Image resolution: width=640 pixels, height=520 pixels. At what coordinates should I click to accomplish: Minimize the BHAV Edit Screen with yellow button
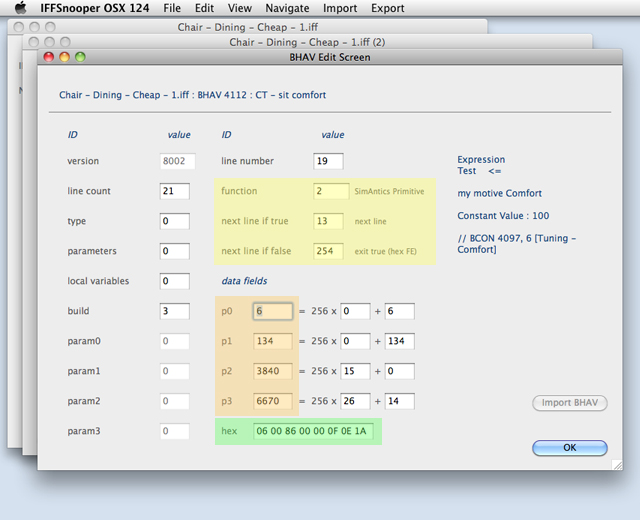coord(65,58)
